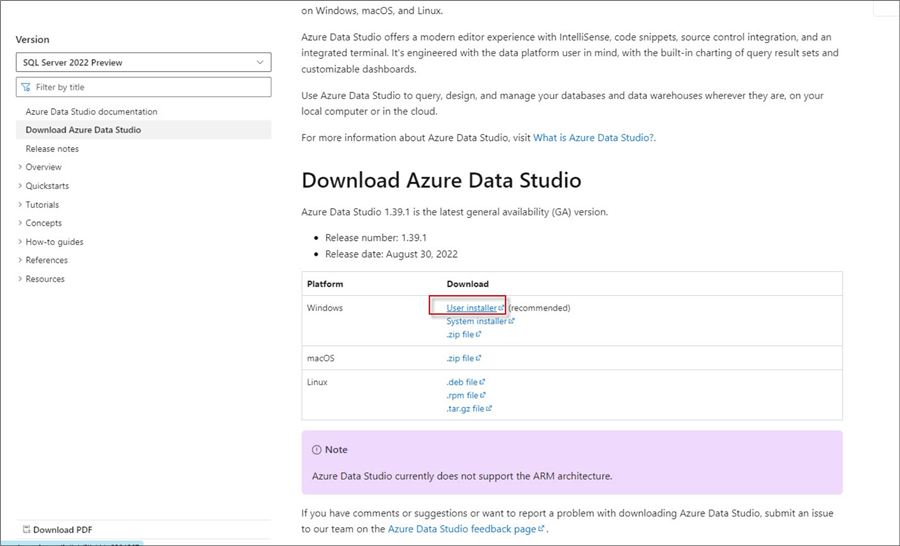
Task: Download the Windows .zip file
Action: coord(460,334)
